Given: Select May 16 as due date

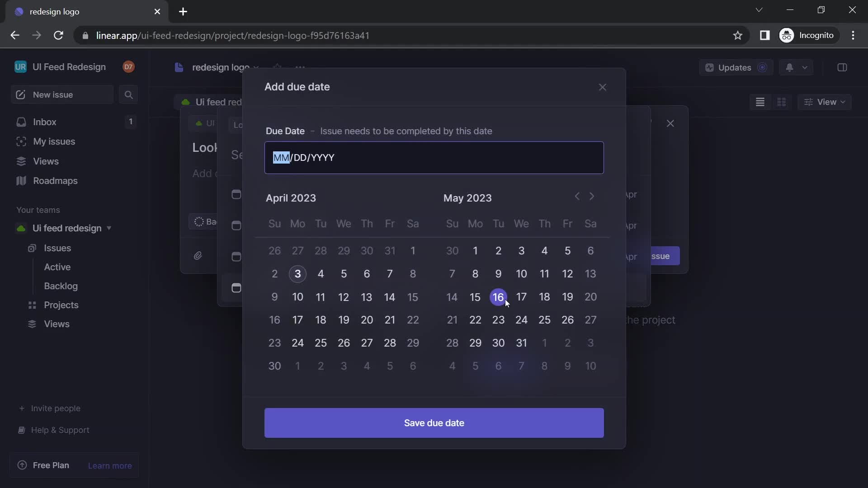Looking at the screenshot, I should [498, 297].
